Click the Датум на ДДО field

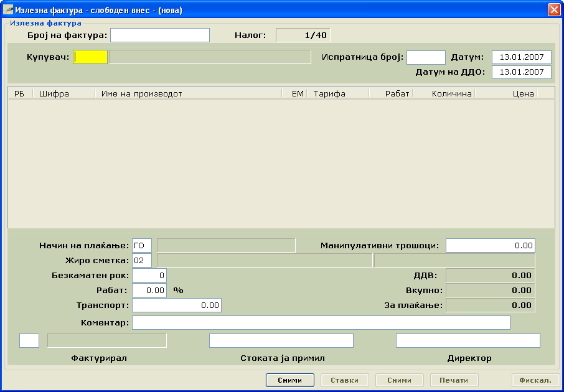521,72
